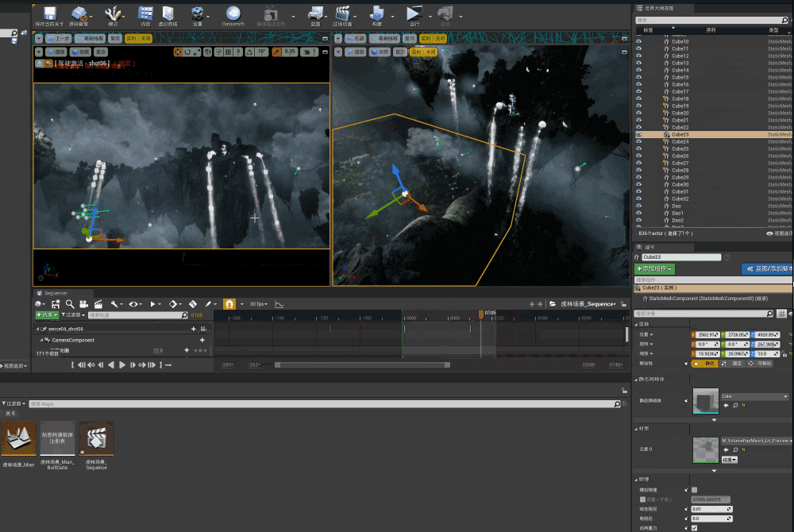This screenshot has width=794, height=532.
Task: Toggle Simulate Physics checkbox
Action: pos(694,489)
